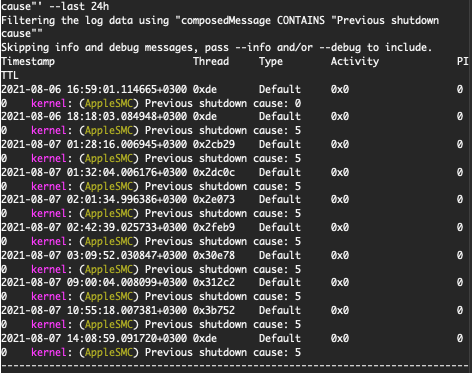
Task: Click the 'Skipping info and debug messages' line
Action: tap(216, 48)
